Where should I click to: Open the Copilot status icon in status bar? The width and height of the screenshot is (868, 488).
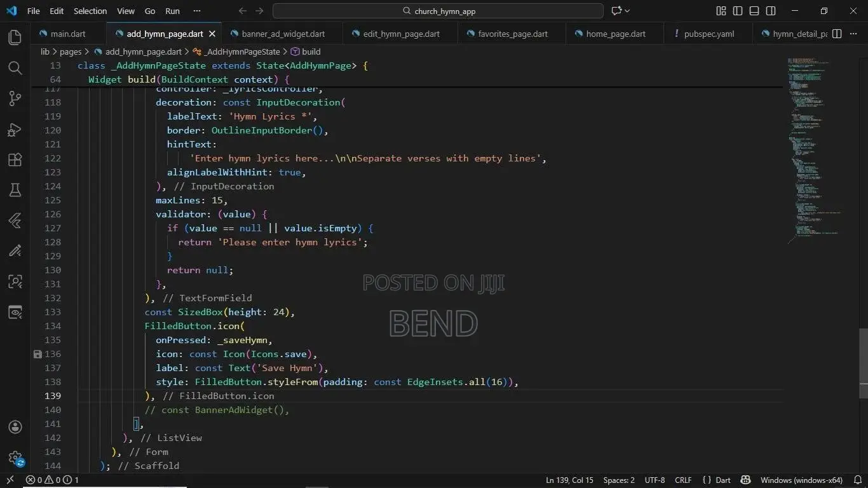tap(746, 480)
